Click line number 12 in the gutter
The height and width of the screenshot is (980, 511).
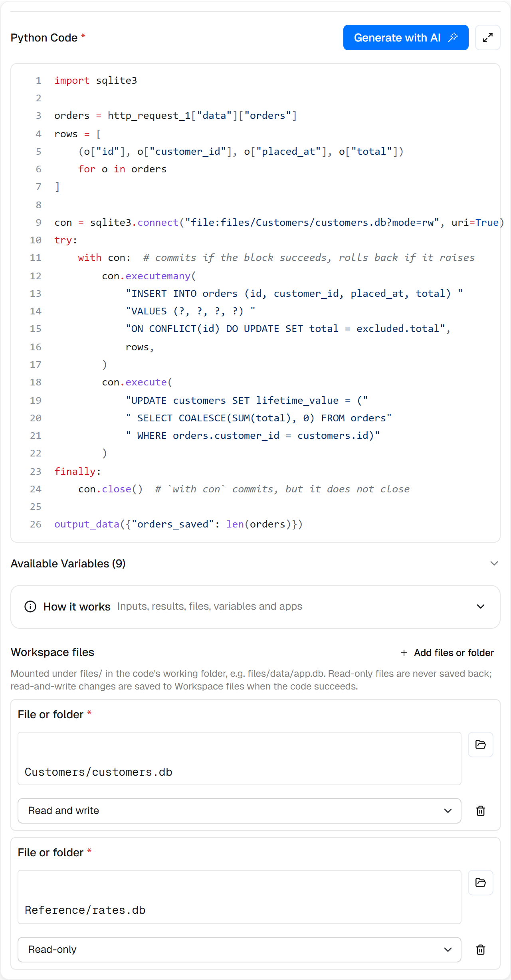(36, 276)
